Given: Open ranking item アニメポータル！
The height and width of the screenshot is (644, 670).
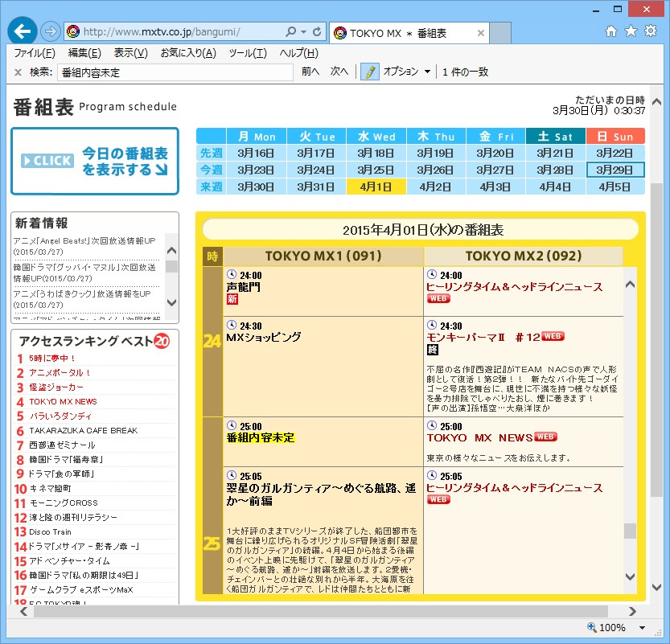Looking at the screenshot, I should [x=60, y=372].
